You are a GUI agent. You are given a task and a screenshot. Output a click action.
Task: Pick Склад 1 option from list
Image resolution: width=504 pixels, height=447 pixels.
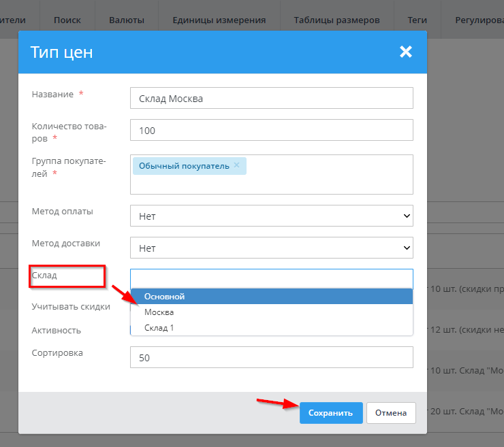(x=271, y=328)
